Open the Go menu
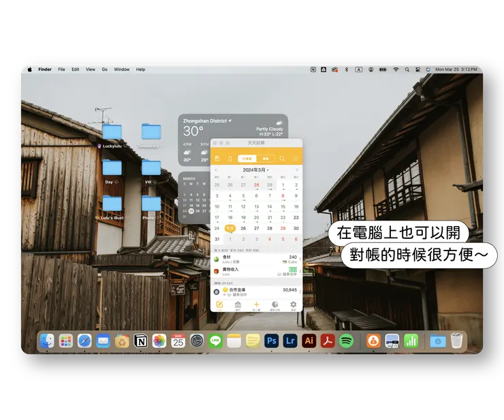Viewport: 504px width, 420px height. (104, 69)
